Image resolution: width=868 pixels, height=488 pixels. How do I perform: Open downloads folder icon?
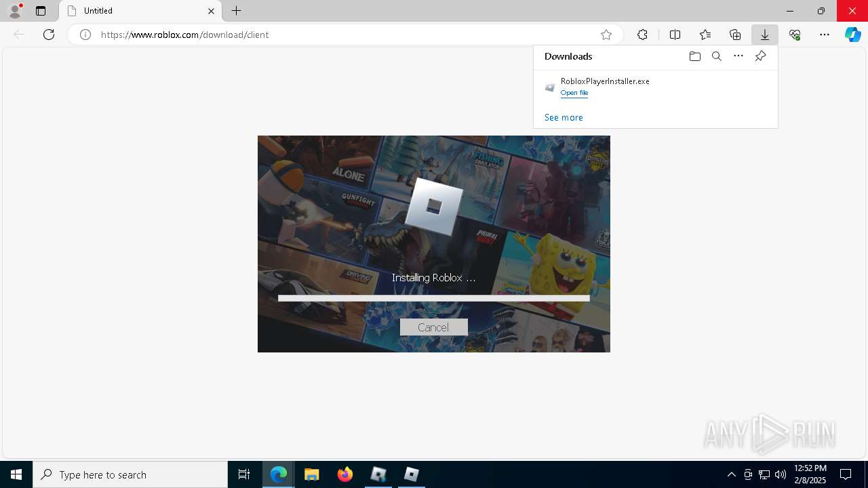[694, 56]
